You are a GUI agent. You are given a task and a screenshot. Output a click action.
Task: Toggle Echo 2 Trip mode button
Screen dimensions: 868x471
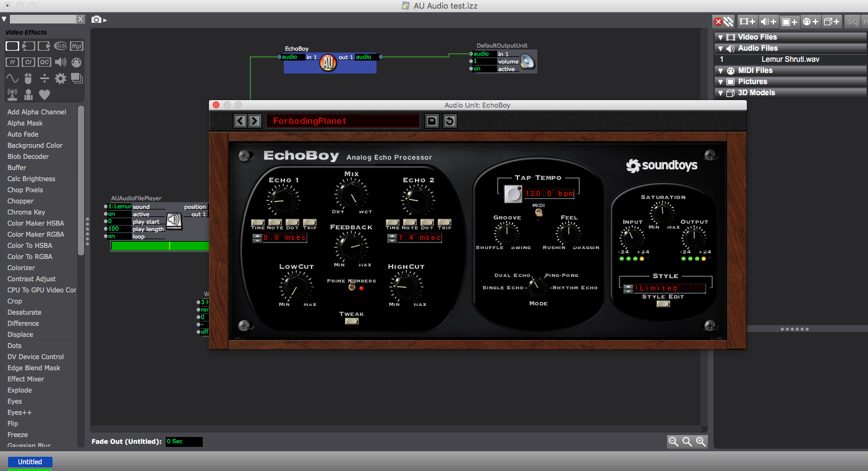click(x=445, y=223)
